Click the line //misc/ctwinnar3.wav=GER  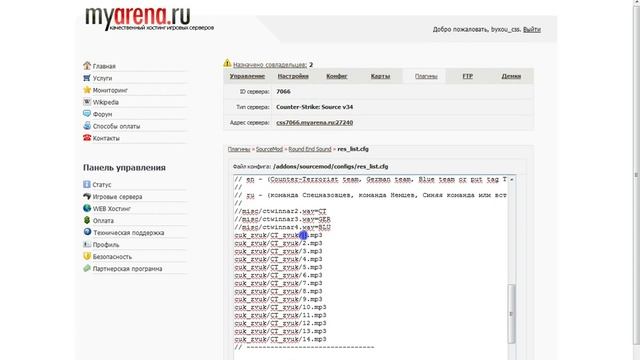coord(282,219)
